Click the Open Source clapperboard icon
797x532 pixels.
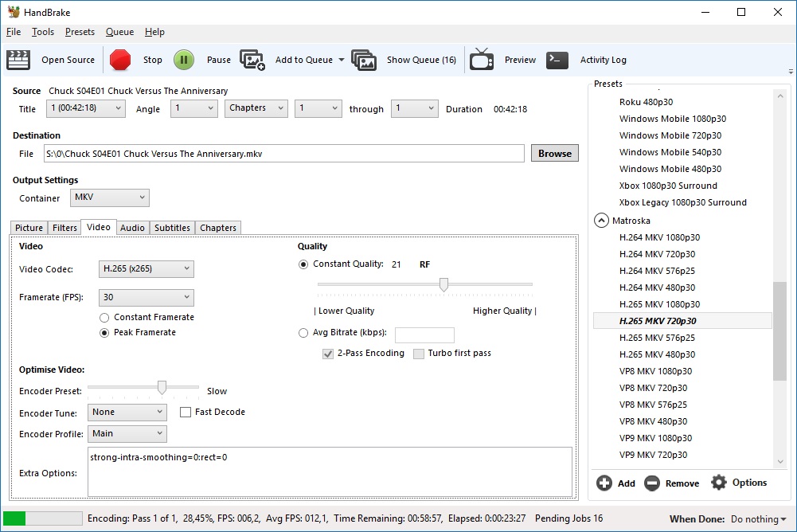click(x=18, y=60)
